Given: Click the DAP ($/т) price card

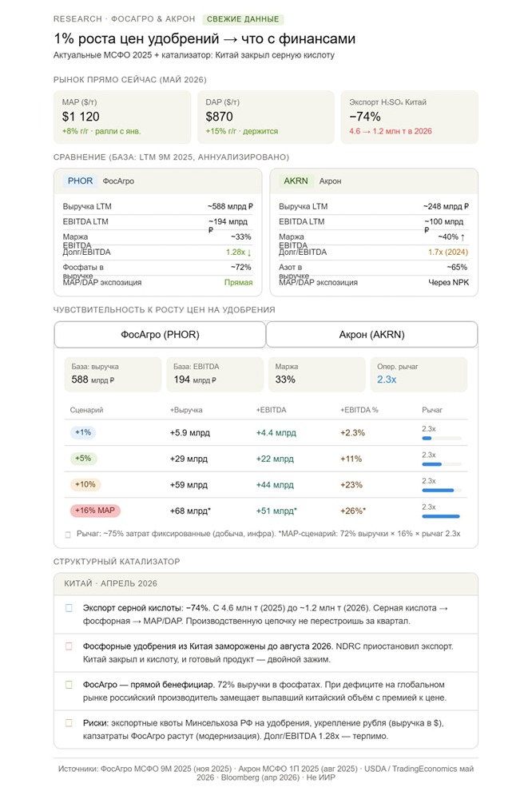Looking at the screenshot, I should point(265,117).
